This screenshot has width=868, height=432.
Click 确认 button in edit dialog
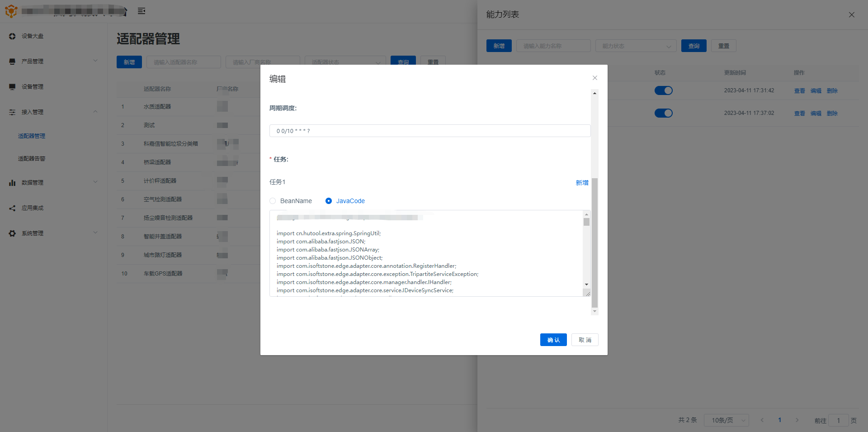[553, 340]
